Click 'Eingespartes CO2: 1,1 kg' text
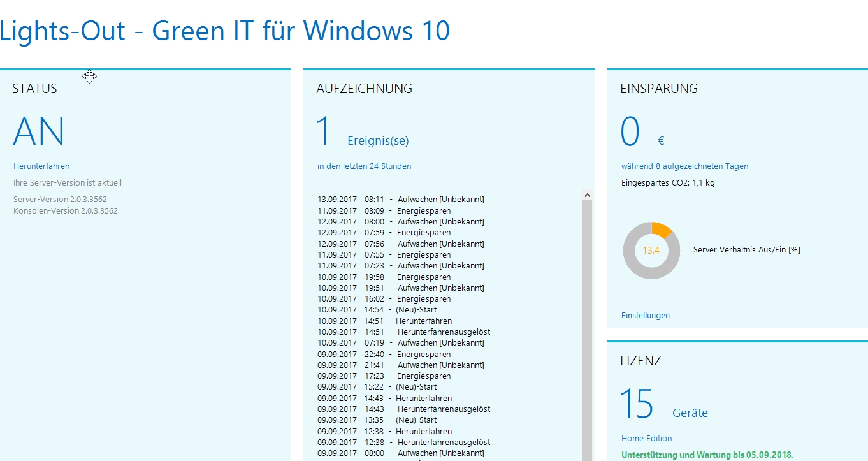 668,183
